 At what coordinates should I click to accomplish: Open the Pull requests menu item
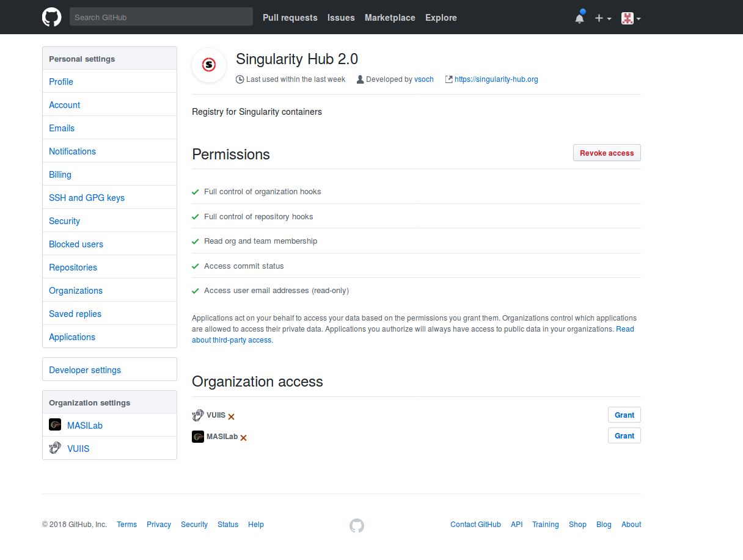click(x=290, y=18)
